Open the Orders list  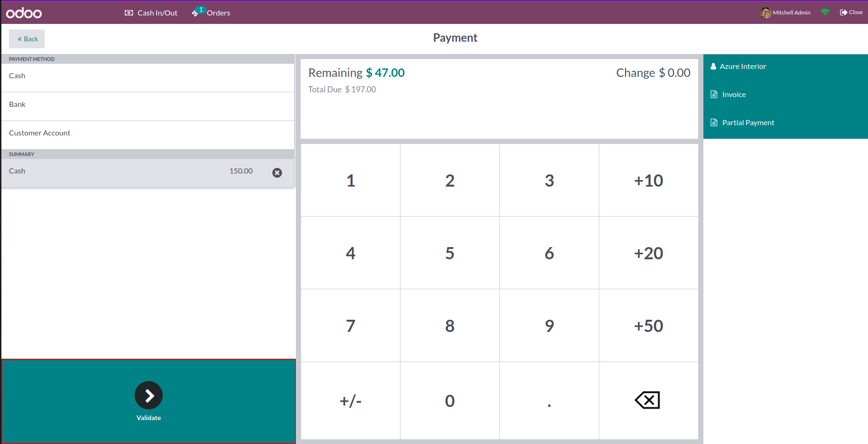click(x=211, y=13)
